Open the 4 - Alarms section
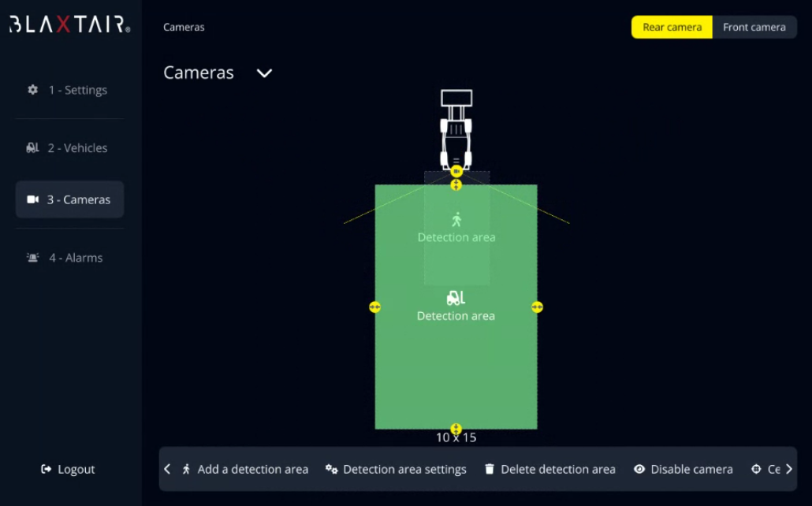 (x=75, y=258)
